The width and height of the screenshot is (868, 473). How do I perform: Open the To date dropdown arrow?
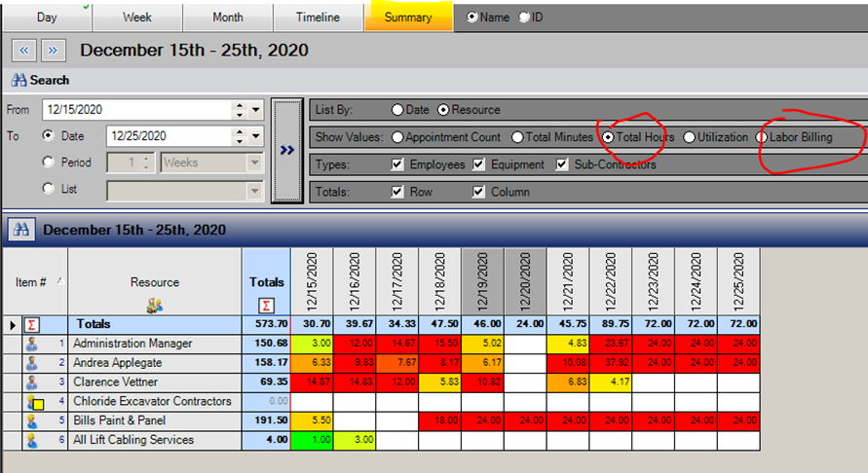[256, 136]
